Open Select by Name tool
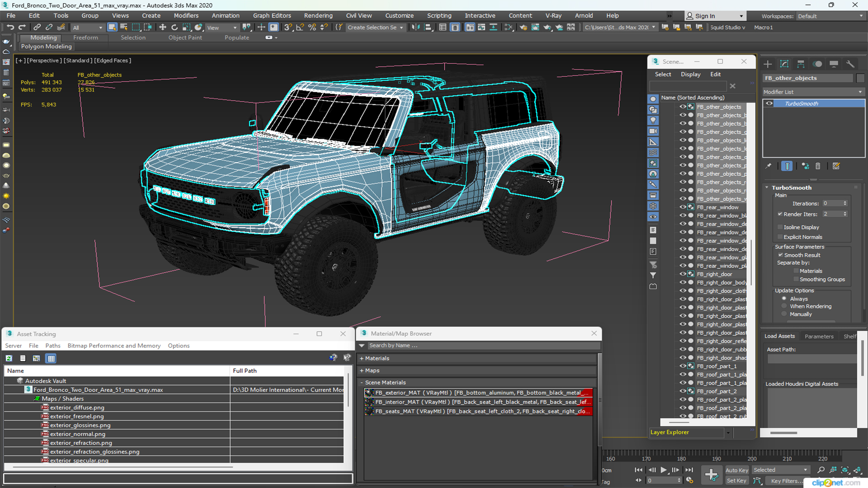 [123, 27]
